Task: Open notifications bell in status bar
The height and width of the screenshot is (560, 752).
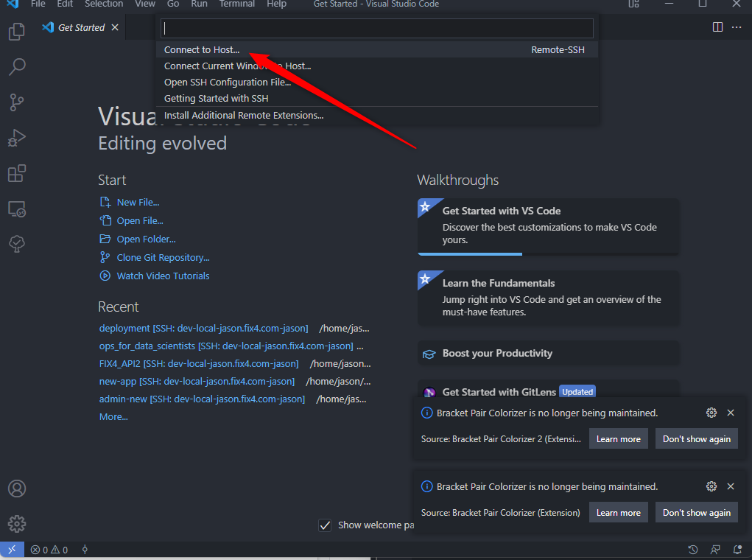Action: pos(737,550)
